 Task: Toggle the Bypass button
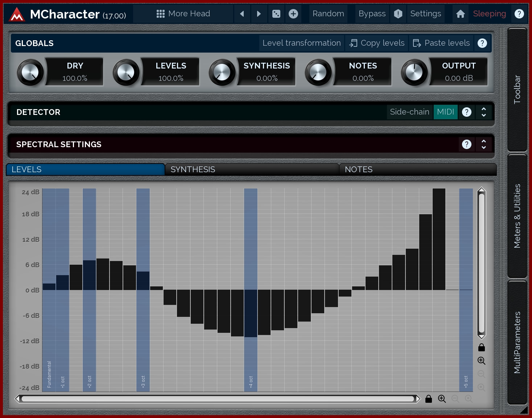372,14
